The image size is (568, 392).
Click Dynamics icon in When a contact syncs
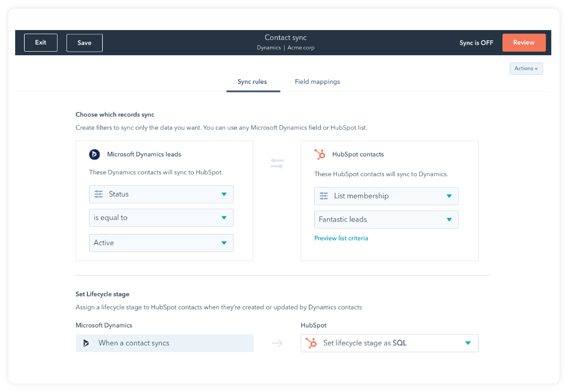tap(86, 343)
